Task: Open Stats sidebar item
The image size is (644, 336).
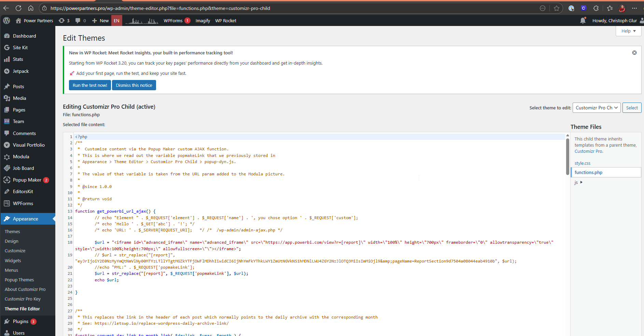Action: pyautogui.click(x=28, y=59)
